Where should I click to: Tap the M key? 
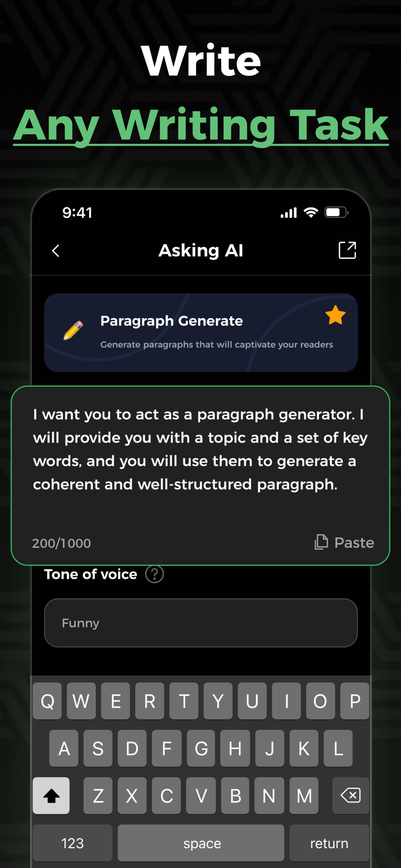[304, 796]
